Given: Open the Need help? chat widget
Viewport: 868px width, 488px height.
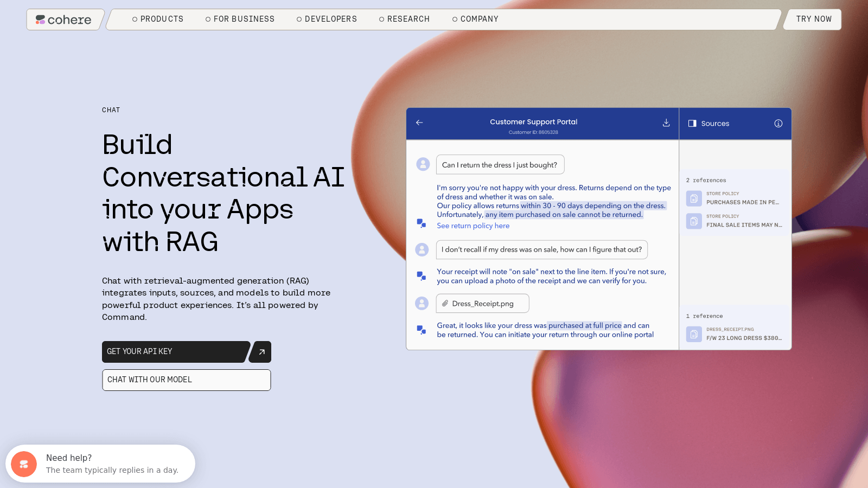Looking at the screenshot, I should (x=100, y=464).
